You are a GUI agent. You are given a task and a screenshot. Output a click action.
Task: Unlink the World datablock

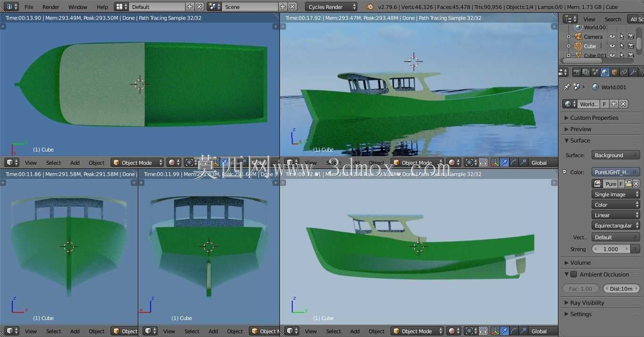click(x=623, y=104)
